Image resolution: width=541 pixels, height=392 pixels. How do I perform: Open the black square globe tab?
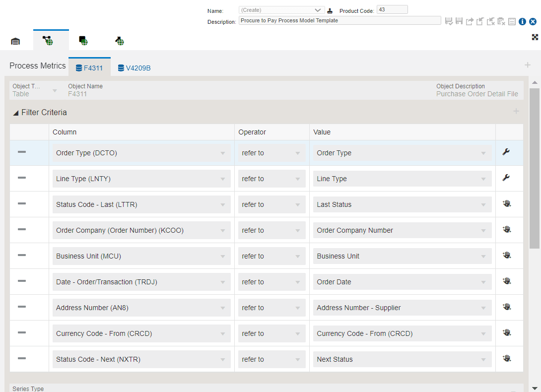(x=83, y=41)
